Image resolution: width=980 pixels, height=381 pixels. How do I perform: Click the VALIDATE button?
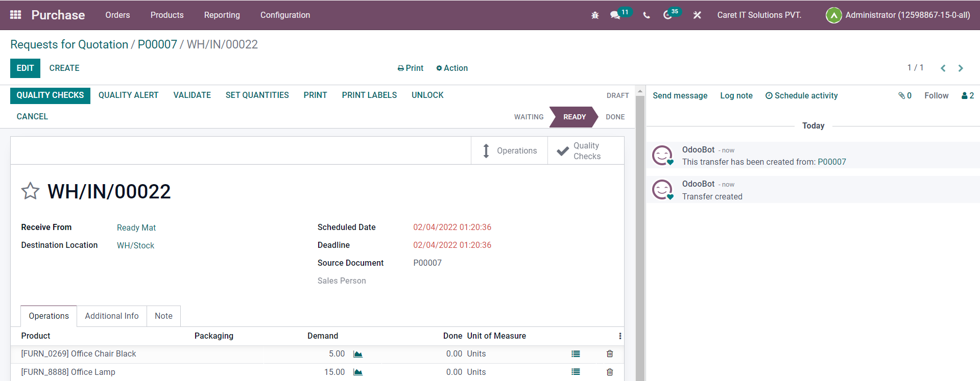click(x=192, y=95)
